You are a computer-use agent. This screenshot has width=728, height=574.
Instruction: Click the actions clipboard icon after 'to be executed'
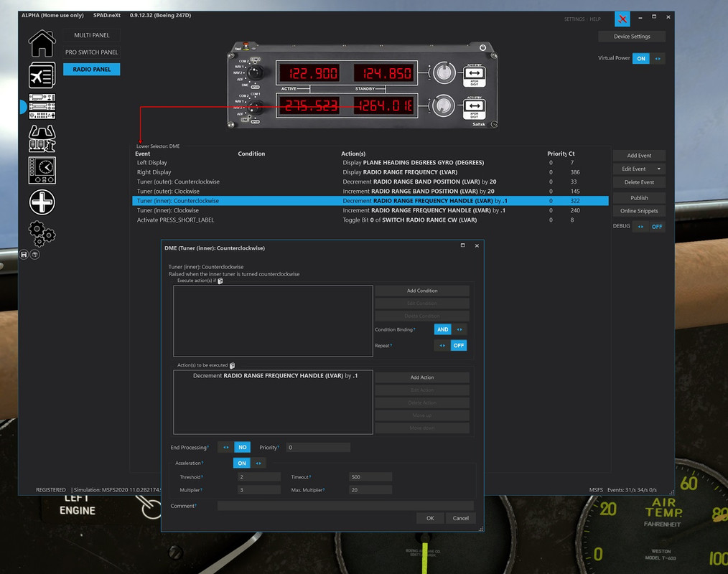[x=232, y=366]
